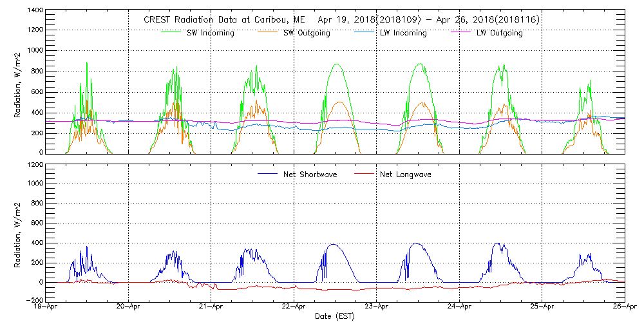The image size is (644, 322).
Task: Select the Net Longwave legend label
Action: pyautogui.click(x=406, y=175)
